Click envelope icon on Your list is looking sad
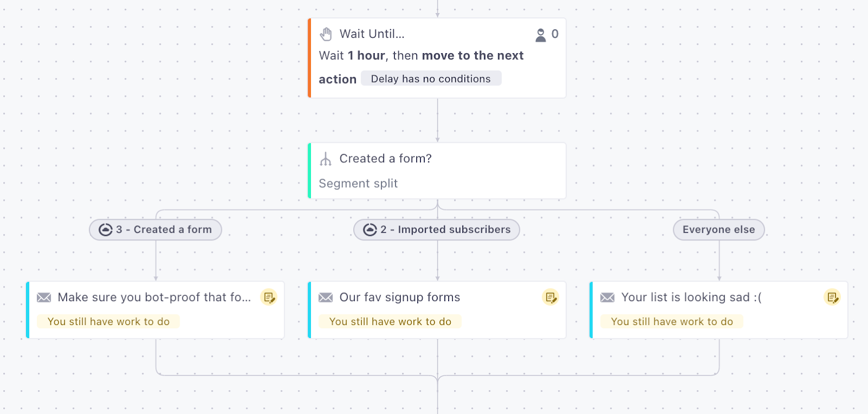The height and width of the screenshot is (414, 868). (x=608, y=297)
